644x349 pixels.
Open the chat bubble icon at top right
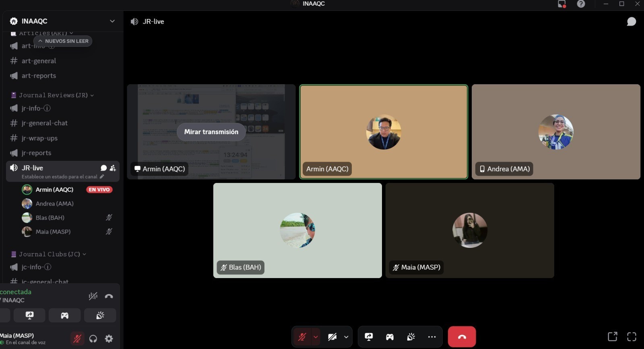631,22
